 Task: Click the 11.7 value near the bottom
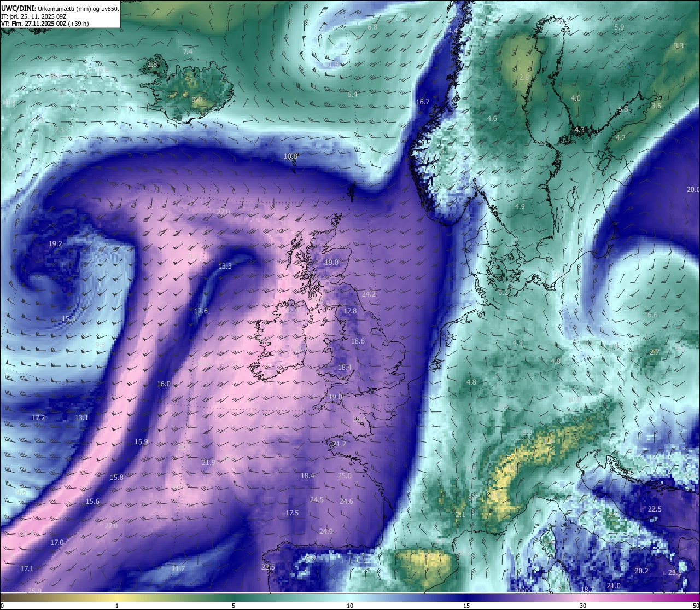tap(178, 569)
